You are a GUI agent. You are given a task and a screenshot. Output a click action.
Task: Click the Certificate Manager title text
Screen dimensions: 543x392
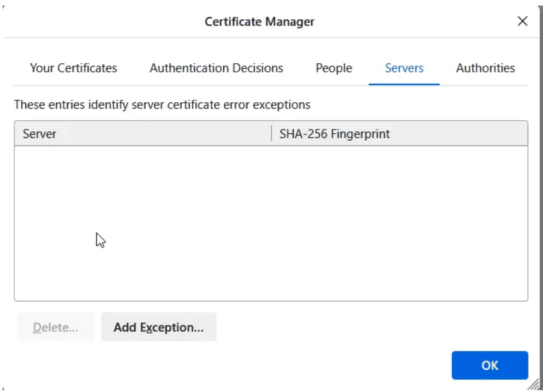click(259, 22)
